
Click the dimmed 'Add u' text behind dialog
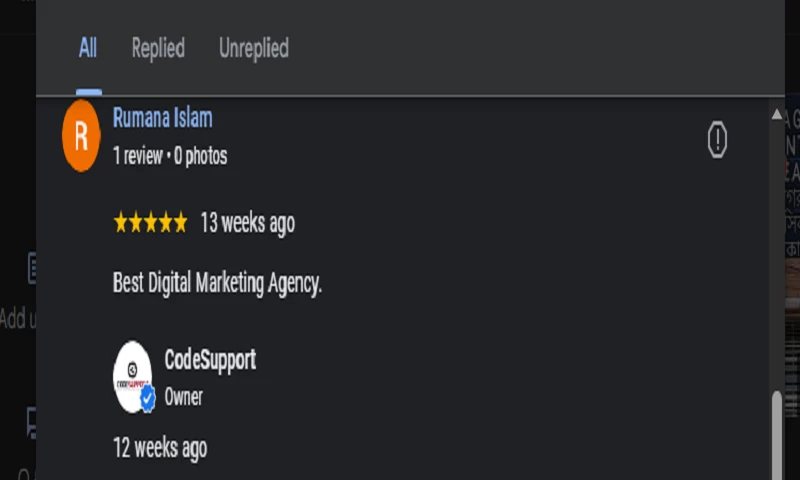point(18,319)
